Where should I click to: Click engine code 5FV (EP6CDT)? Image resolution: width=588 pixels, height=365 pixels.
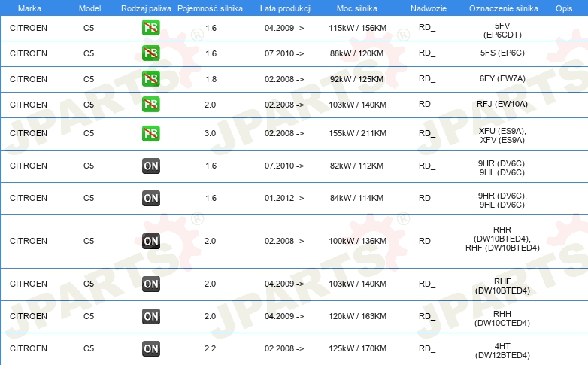pos(502,30)
